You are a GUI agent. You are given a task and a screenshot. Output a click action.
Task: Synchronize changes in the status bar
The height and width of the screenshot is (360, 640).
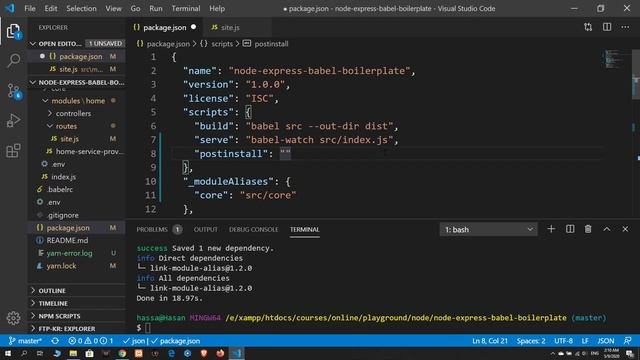point(55,341)
